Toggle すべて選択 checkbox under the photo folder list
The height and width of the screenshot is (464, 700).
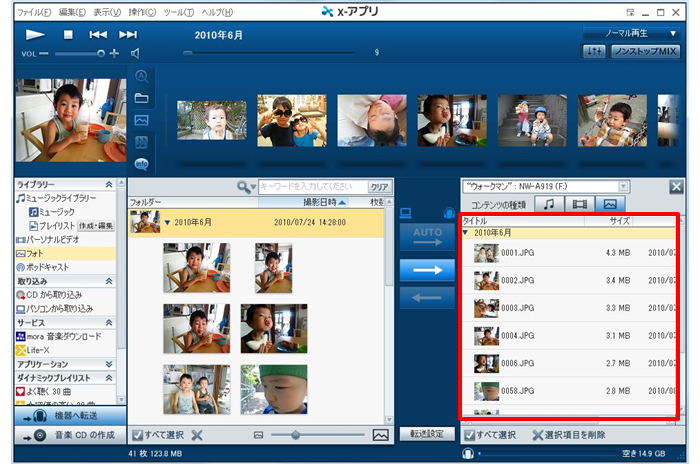(137, 435)
